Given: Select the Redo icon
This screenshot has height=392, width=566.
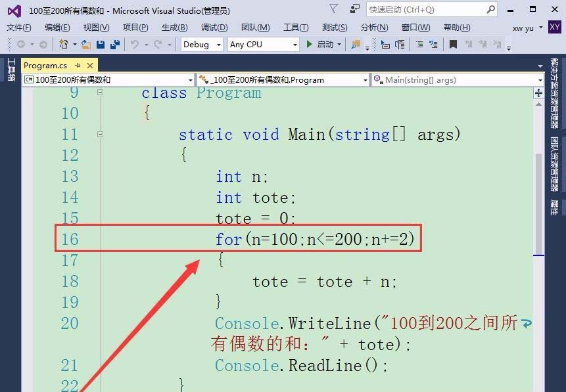Looking at the screenshot, I should pos(154,44).
